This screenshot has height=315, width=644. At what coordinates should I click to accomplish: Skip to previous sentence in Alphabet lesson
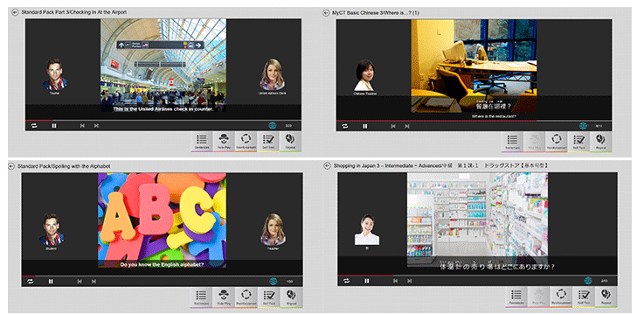[x=80, y=281]
